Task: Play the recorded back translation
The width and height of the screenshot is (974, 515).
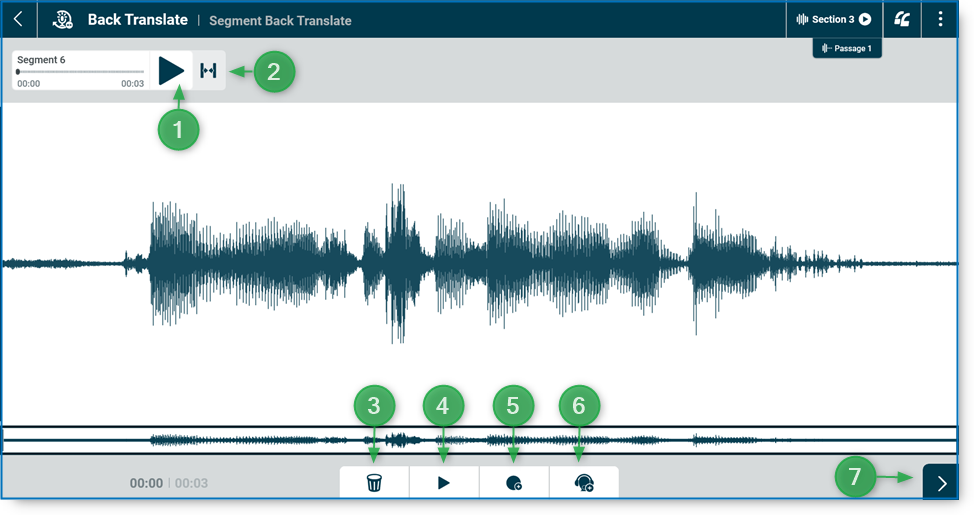Action: click(444, 483)
